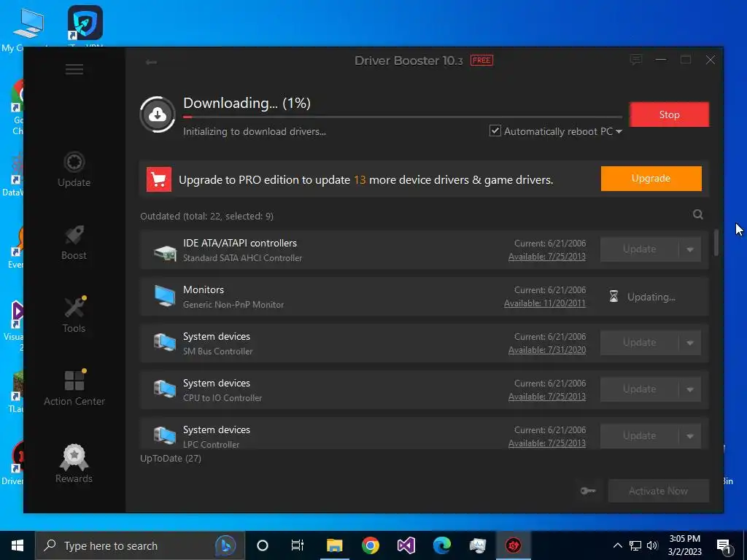Viewport: 747px width, 560px height.
Task: Click the taskbar clock showing 3:05 PM
Action: coord(684,545)
